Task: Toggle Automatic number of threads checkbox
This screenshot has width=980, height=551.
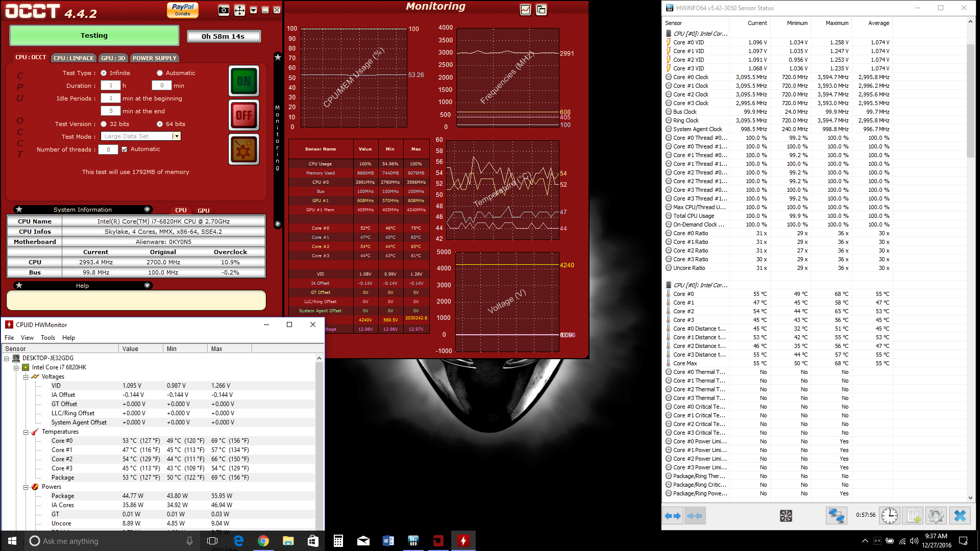Action: coord(124,149)
